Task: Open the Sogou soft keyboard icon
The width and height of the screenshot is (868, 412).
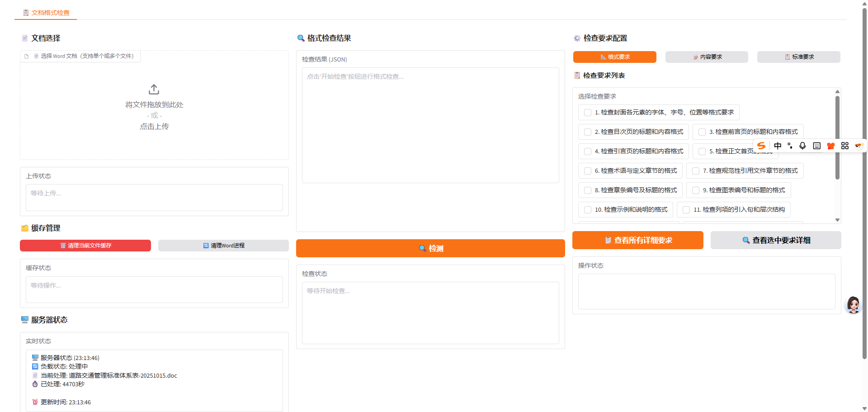Action: [816, 146]
